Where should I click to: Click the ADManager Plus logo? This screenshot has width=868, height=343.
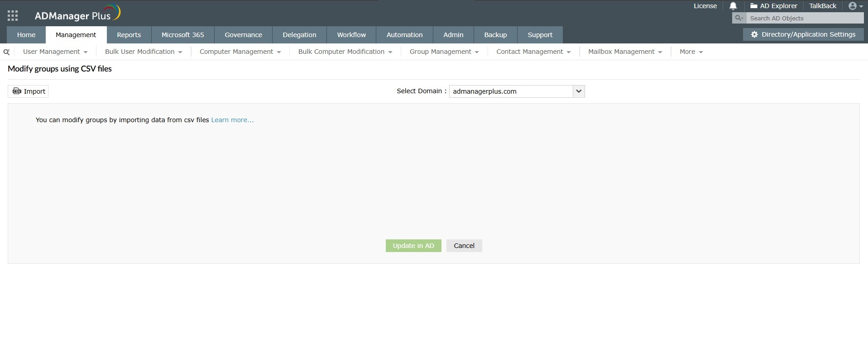pos(77,14)
